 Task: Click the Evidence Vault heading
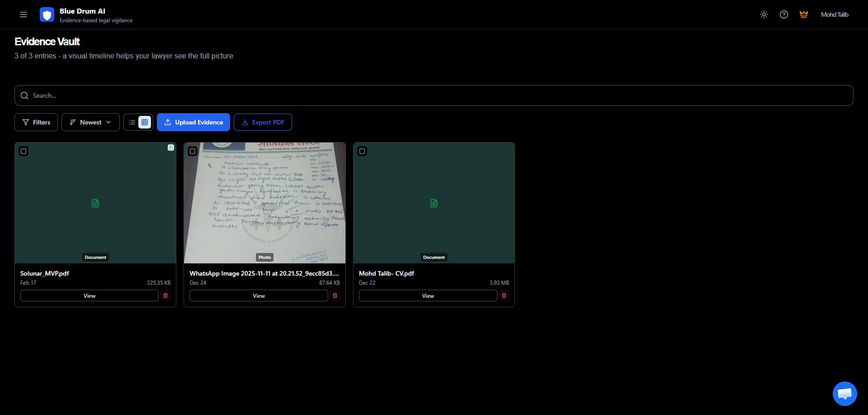click(47, 41)
